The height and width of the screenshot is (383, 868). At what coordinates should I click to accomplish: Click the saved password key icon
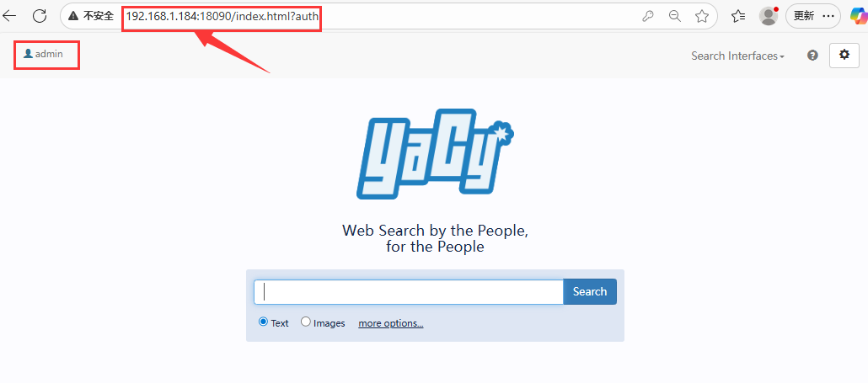pyautogui.click(x=647, y=16)
